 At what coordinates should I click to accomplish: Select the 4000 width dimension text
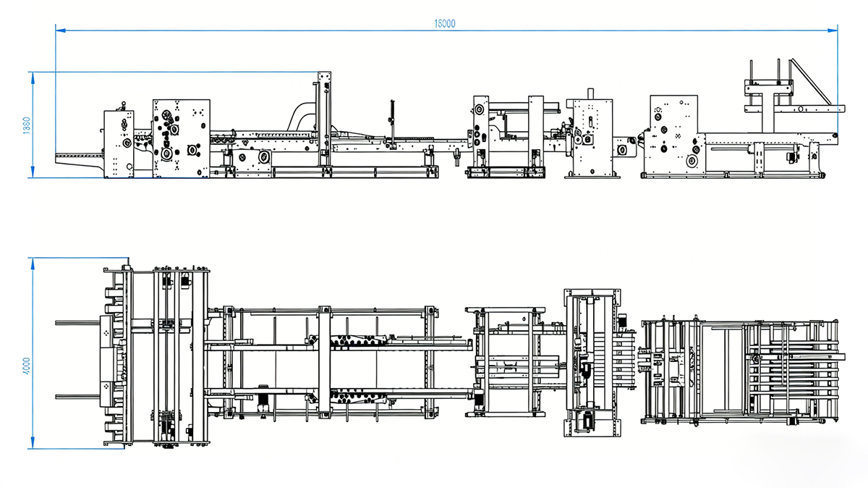click(27, 353)
